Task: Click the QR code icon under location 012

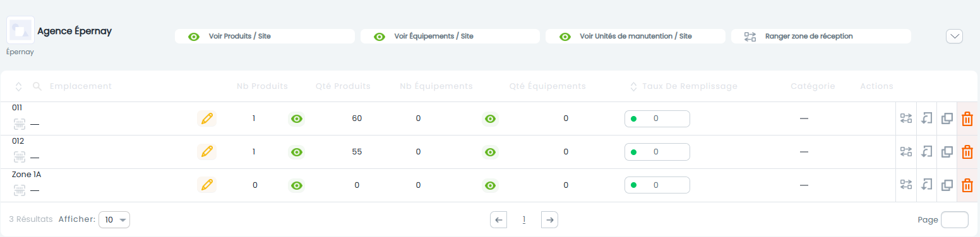Action: (x=20, y=157)
